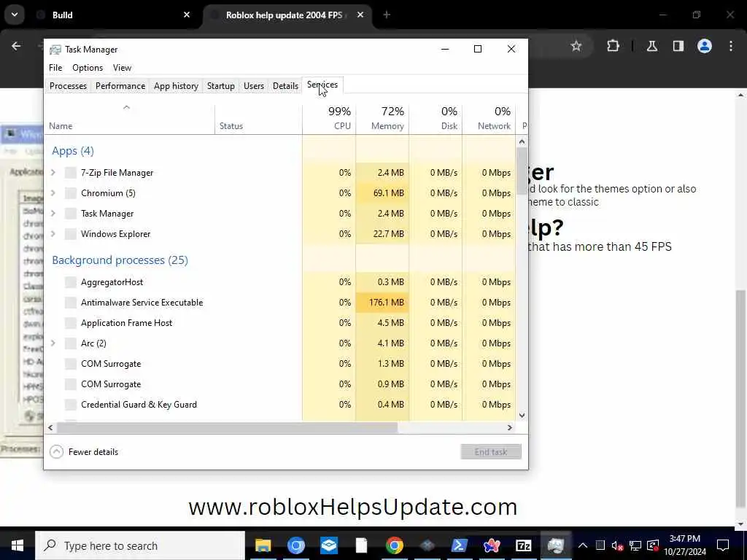Image resolution: width=747 pixels, height=560 pixels.
Task: Click the Type here to search box
Action: 140,545
